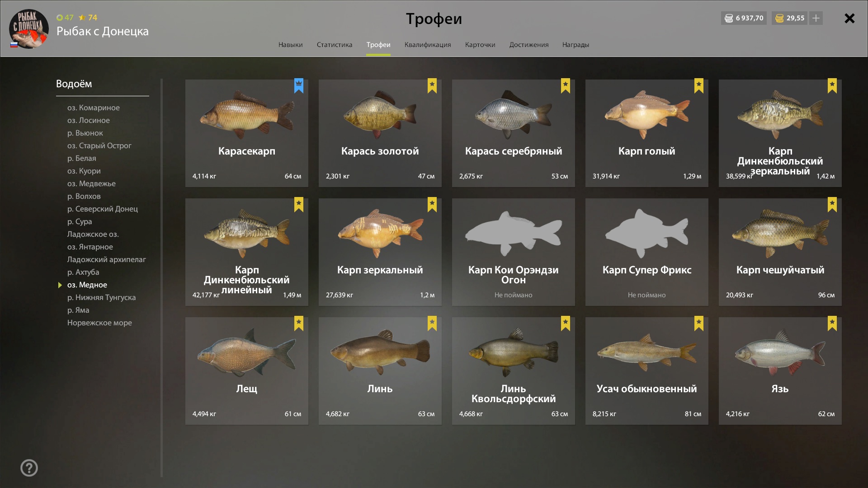Click the gold star ribbon on Язь card
The height and width of the screenshot is (488, 868).
[832, 324]
